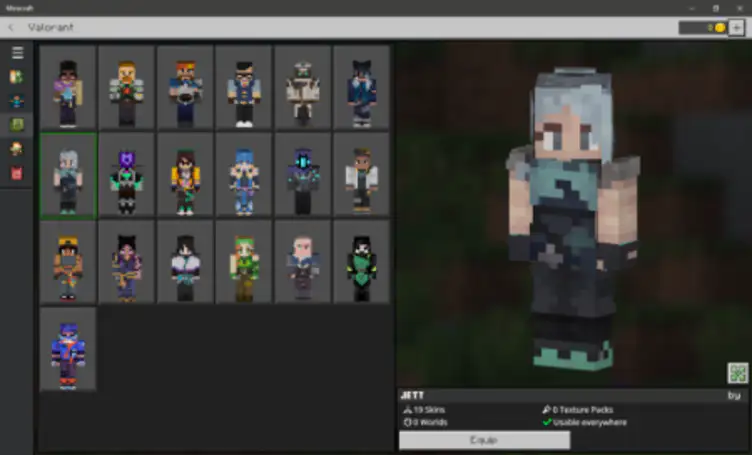The height and width of the screenshot is (455, 752).
Task: Select the purple-robed skin with black hair
Action: coord(127,263)
